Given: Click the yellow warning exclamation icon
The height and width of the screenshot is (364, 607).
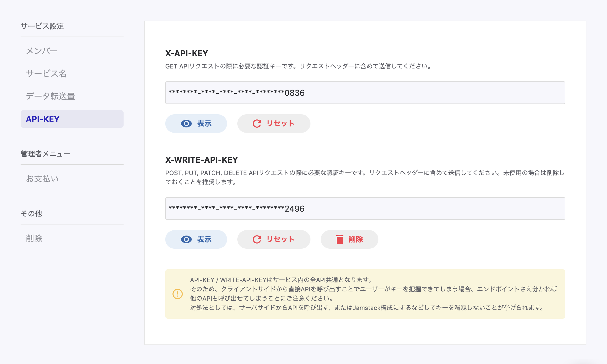Looking at the screenshot, I should click(x=177, y=294).
